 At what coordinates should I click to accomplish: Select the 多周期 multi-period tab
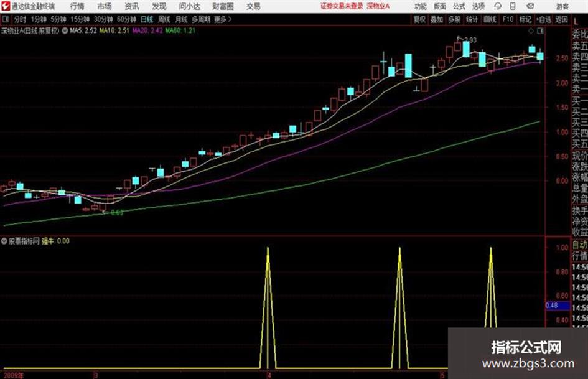201,19
